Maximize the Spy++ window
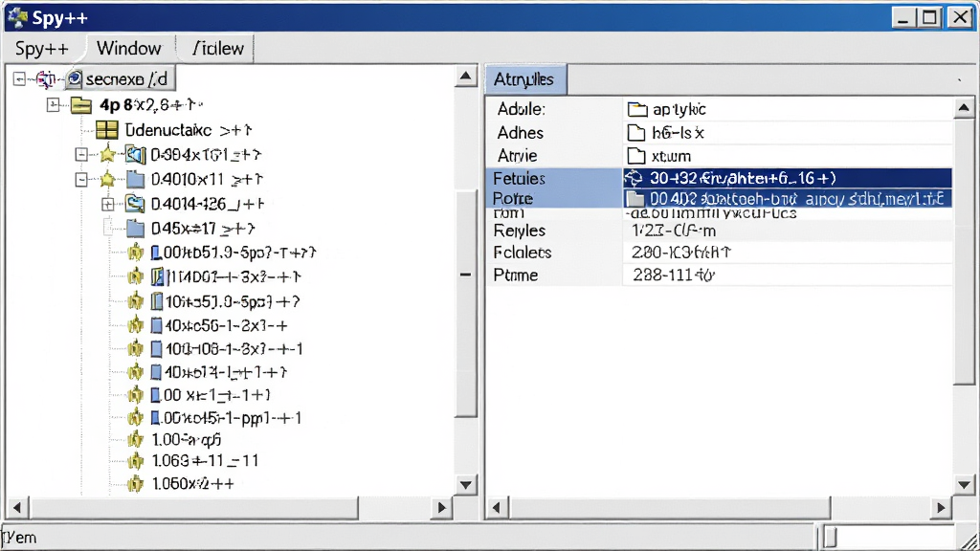Viewport: 980px width, 551px height. [929, 17]
